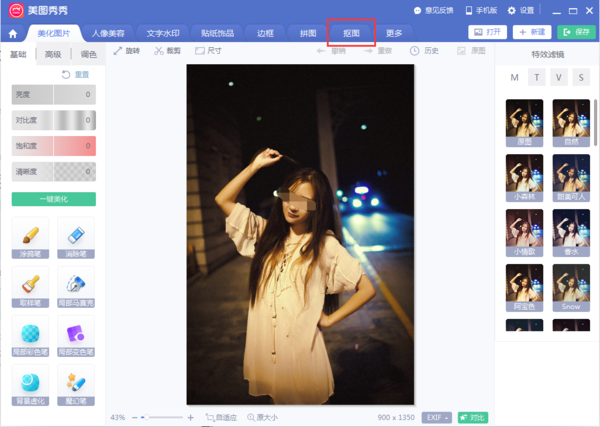
Task: Apply the 自然 filter thumbnail
Action: [x=571, y=123]
